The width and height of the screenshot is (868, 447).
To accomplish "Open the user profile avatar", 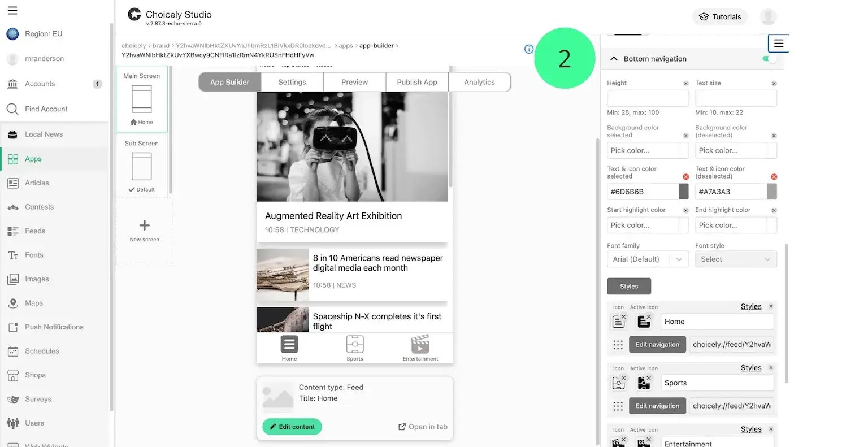I will click(x=768, y=16).
